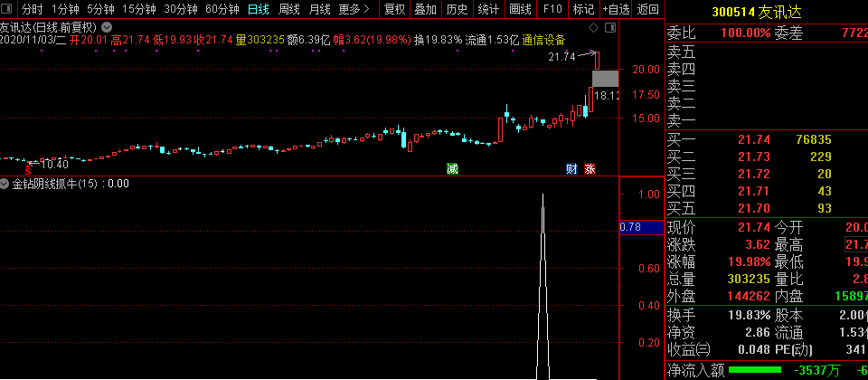Image resolution: width=868 pixels, height=380 pixels.
Task: Click the blue 财 financial report marker
Action: pos(571,168)
